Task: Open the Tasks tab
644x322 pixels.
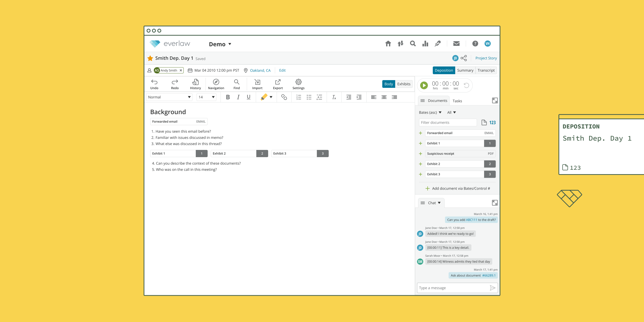Action: pos(457,101)
